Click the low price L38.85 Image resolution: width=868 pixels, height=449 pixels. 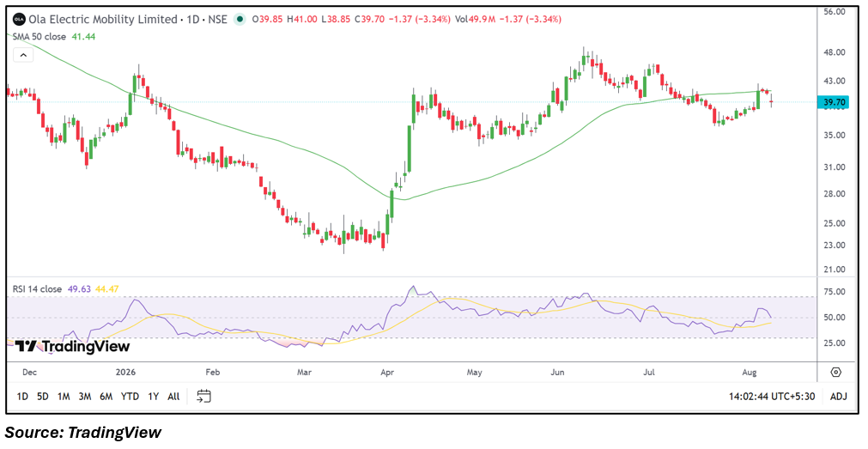pos(336,20)
